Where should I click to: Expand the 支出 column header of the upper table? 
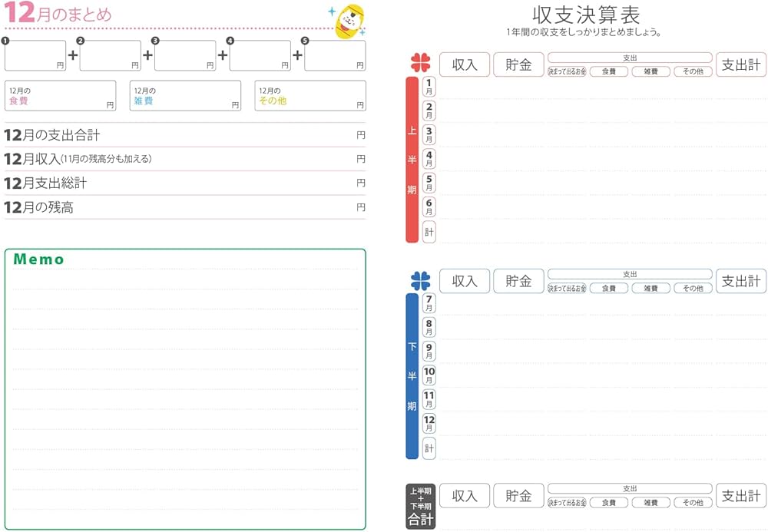pyautogui.click(x=631, y=57)
